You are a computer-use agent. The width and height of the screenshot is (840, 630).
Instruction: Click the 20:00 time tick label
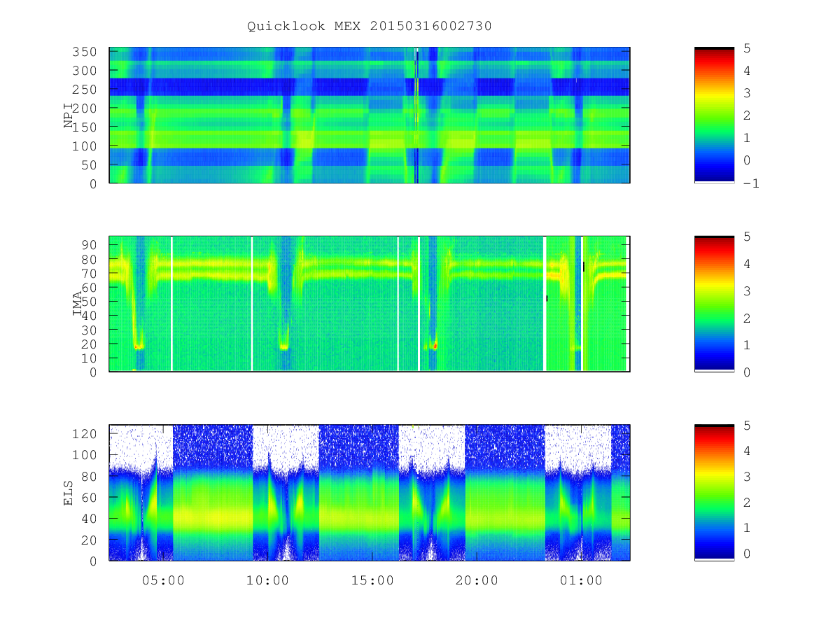click(x=477, y=580)
